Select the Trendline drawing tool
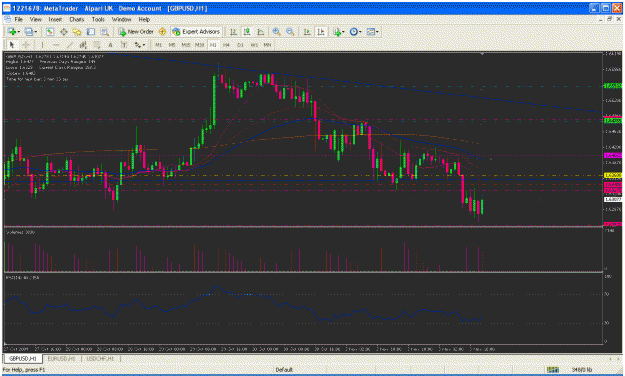The width and height of the screenshot is (625, 376). pos(70,45)
